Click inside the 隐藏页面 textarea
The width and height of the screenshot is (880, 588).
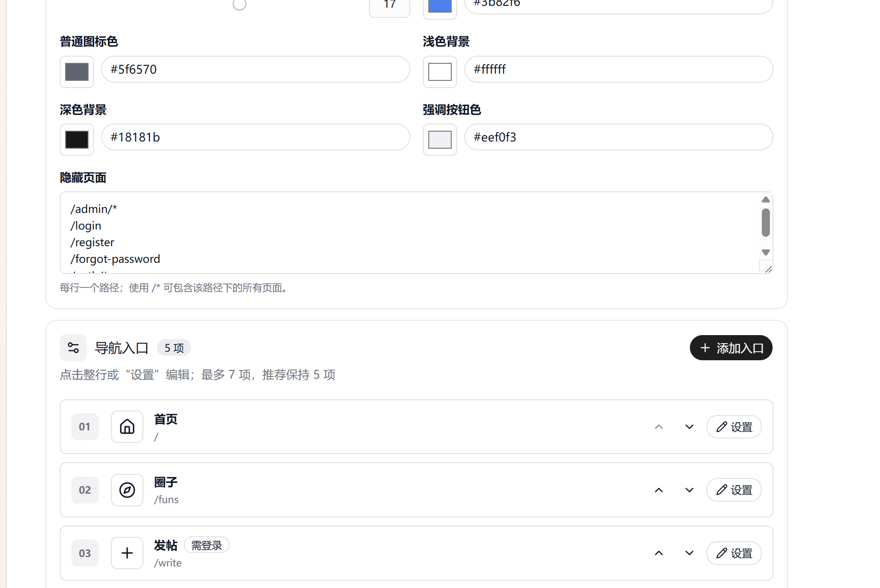point(417,233)
